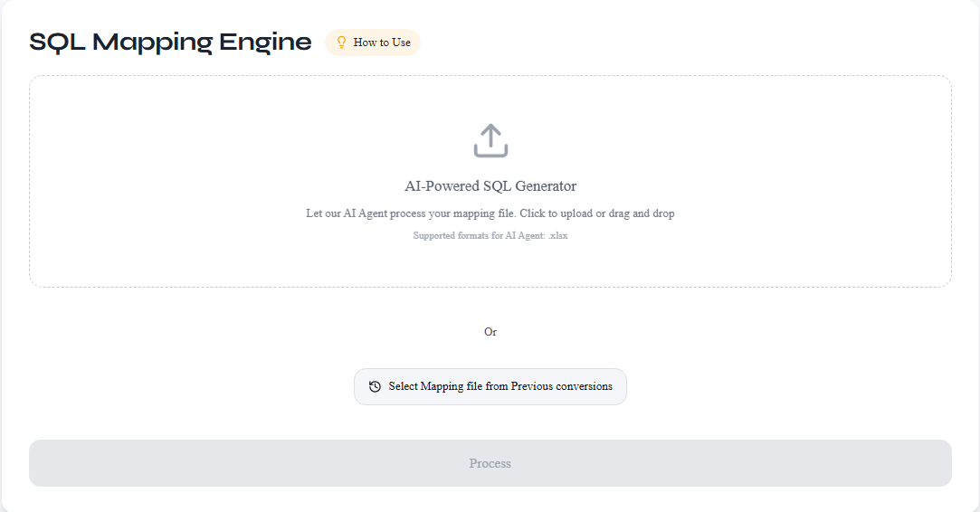Click the 'How to Use' label text
This screenshot has height=512, width=980.
[382, 43]
